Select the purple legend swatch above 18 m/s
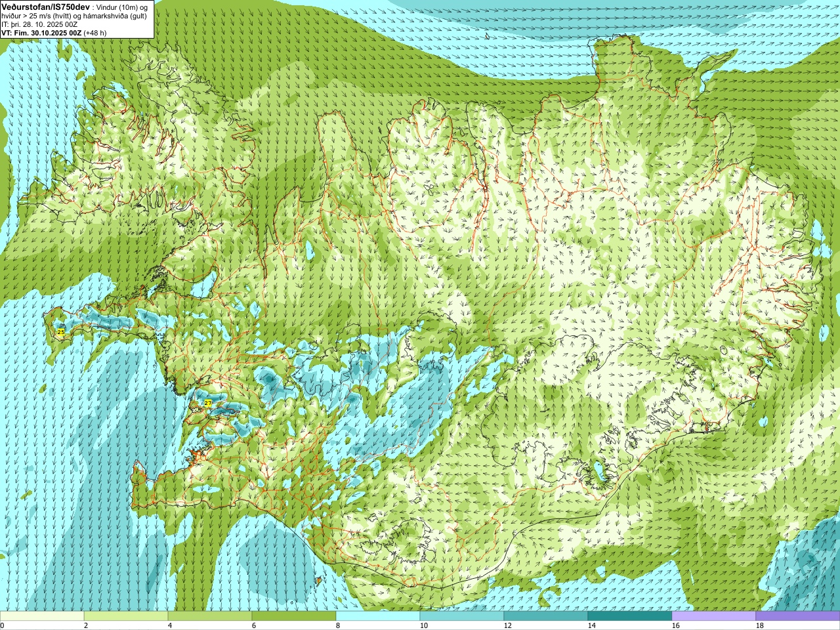 798,616
